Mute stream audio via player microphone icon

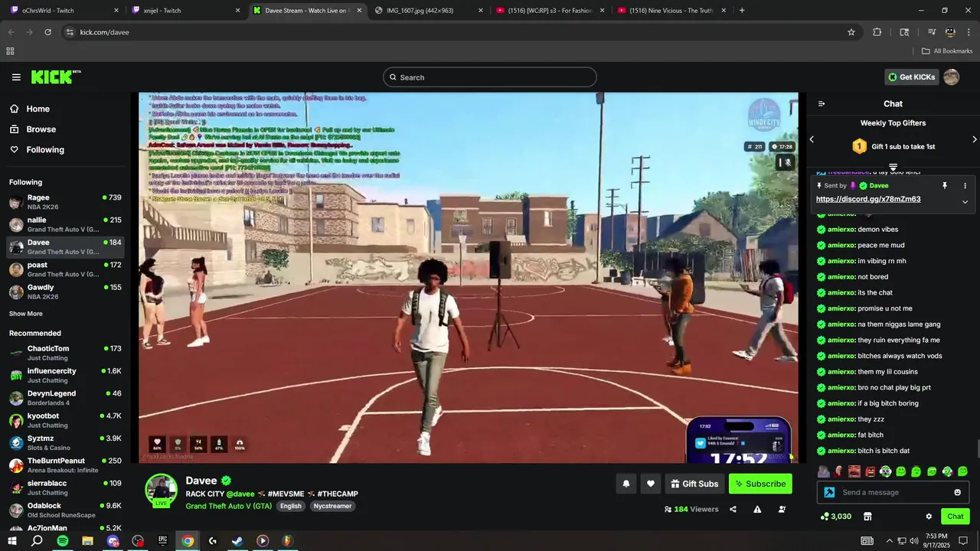(x=788, y=162)
